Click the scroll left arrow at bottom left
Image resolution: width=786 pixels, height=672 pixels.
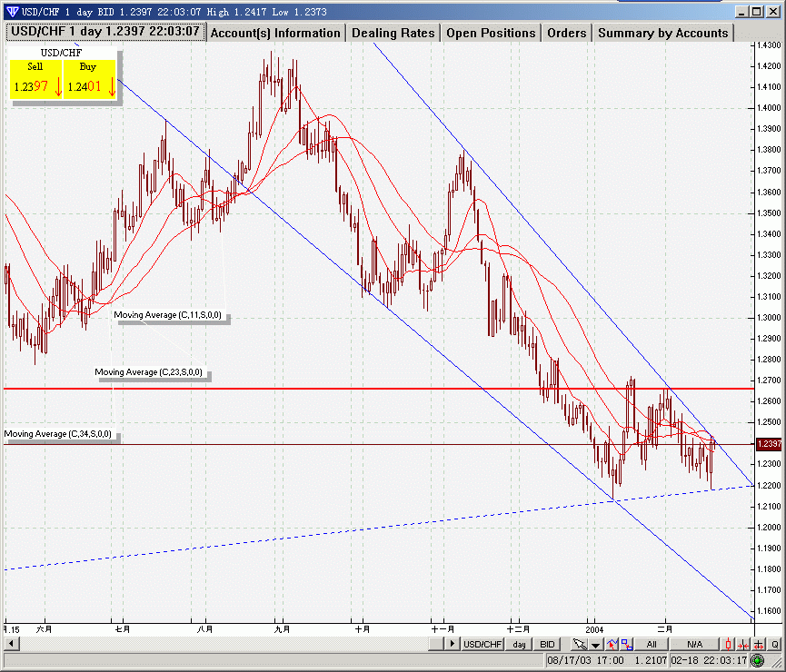point(12,644)
